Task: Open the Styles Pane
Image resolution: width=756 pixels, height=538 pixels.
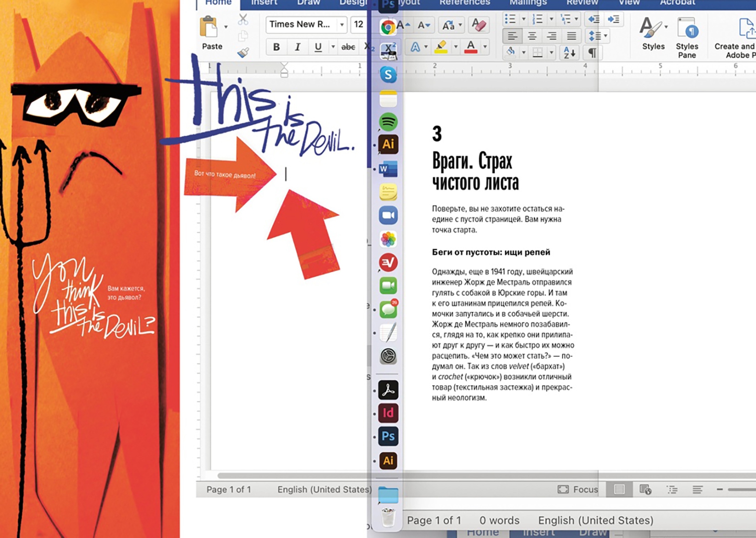Action: point(687,37)
